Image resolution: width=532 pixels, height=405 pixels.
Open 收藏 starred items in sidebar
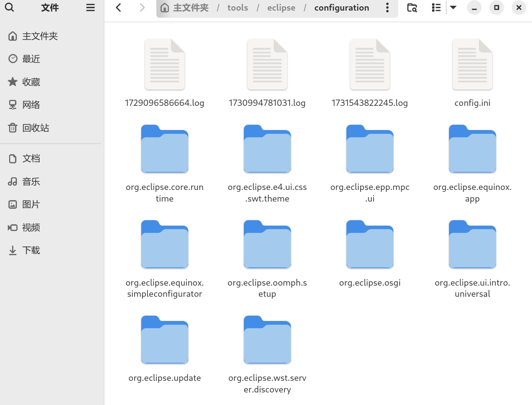click(51, 82)
